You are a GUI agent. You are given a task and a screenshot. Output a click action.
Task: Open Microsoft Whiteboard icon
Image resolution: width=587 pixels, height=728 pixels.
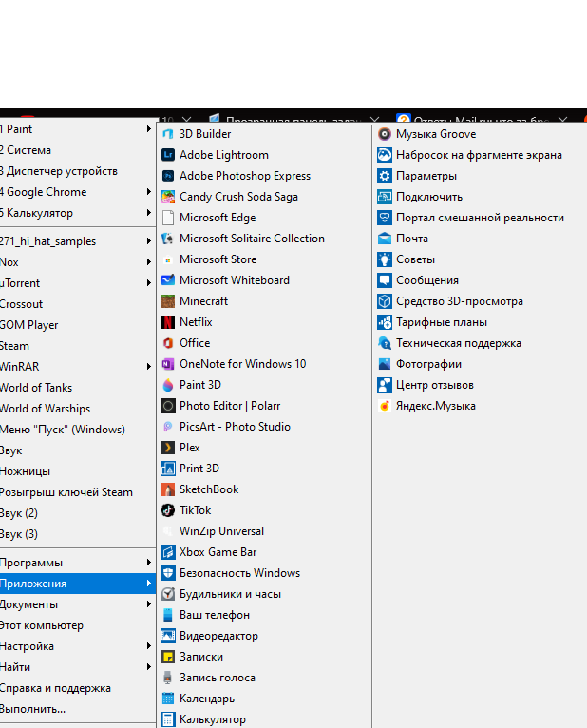167,280
